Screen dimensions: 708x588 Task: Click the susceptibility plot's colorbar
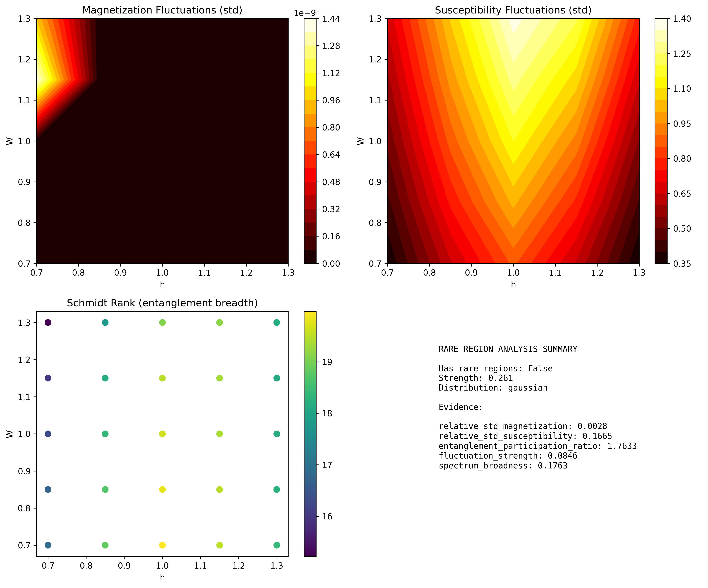pyautogui.click(x=661, y=141)
